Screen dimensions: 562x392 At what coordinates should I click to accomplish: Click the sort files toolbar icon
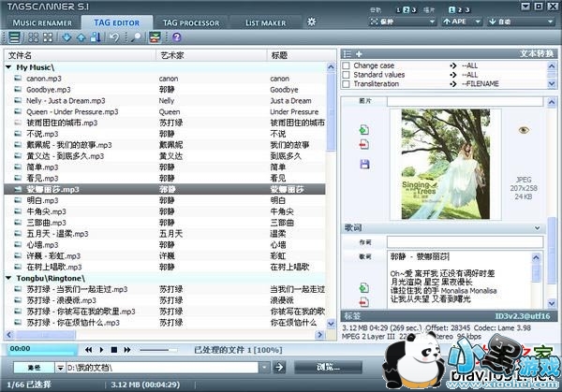coord(96,37)
